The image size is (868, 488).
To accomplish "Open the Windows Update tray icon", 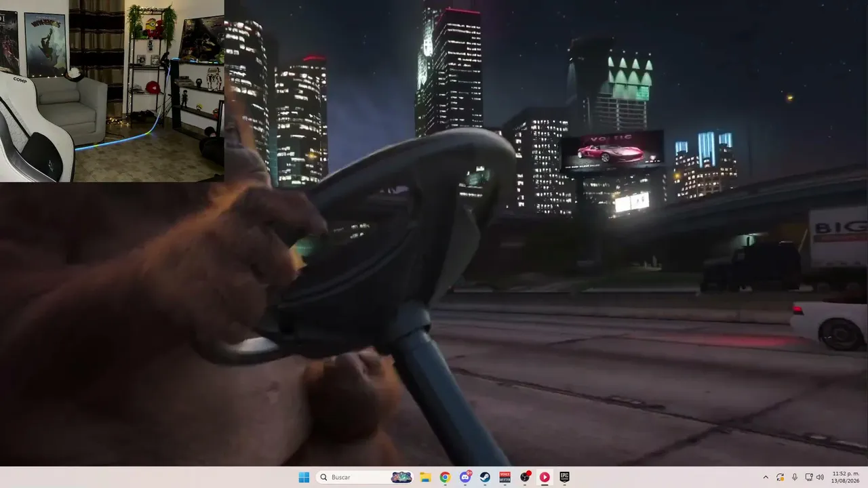I will pyautogui.click(x=781, y=477).
